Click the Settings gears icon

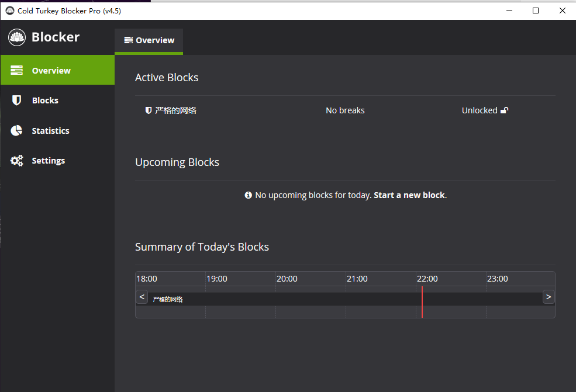click(x=16, y=161)
